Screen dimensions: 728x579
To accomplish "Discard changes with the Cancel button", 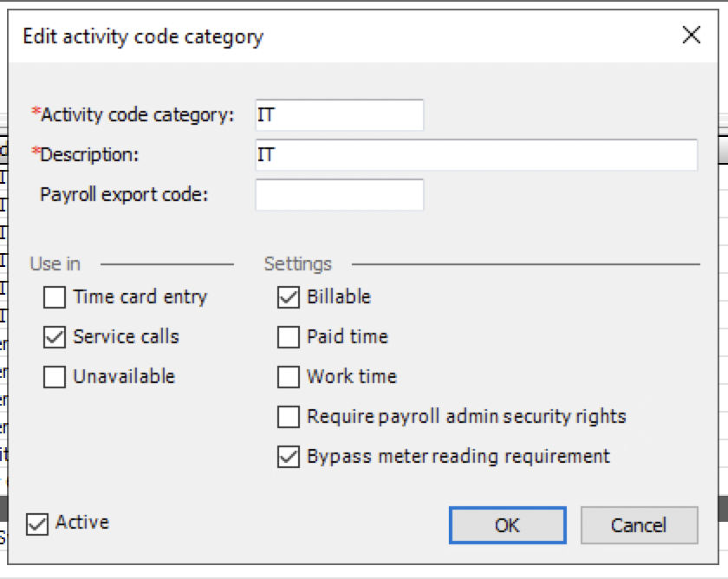I will (x=640, y=525).
